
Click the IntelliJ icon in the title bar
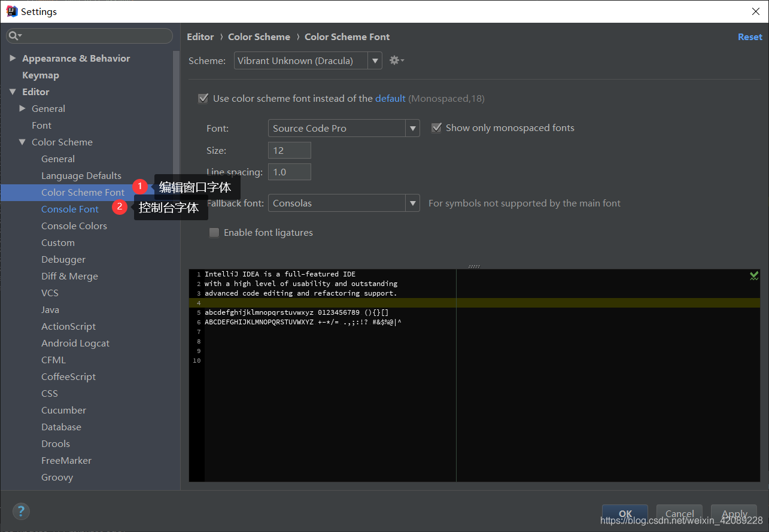(x=11, y=11)
